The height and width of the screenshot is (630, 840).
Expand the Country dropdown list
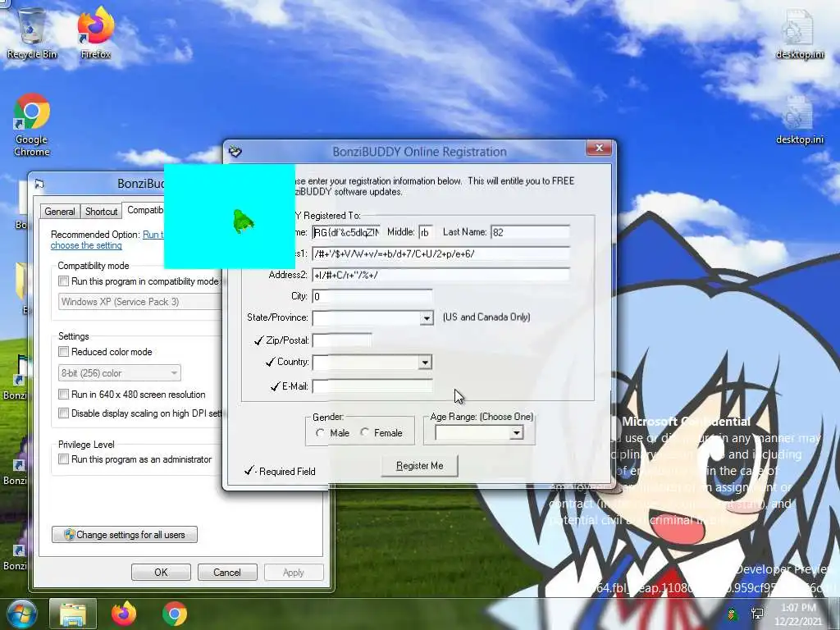click(425, 363)
